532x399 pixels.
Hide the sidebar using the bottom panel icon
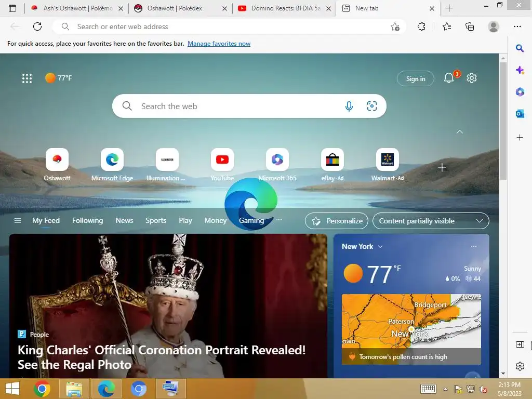point(520,344)
